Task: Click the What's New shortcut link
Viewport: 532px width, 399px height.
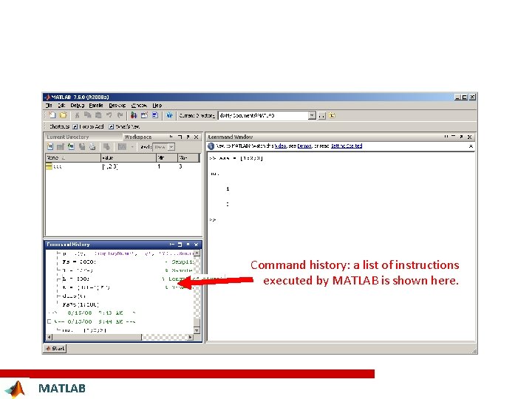Action: [x=125, y=126]
